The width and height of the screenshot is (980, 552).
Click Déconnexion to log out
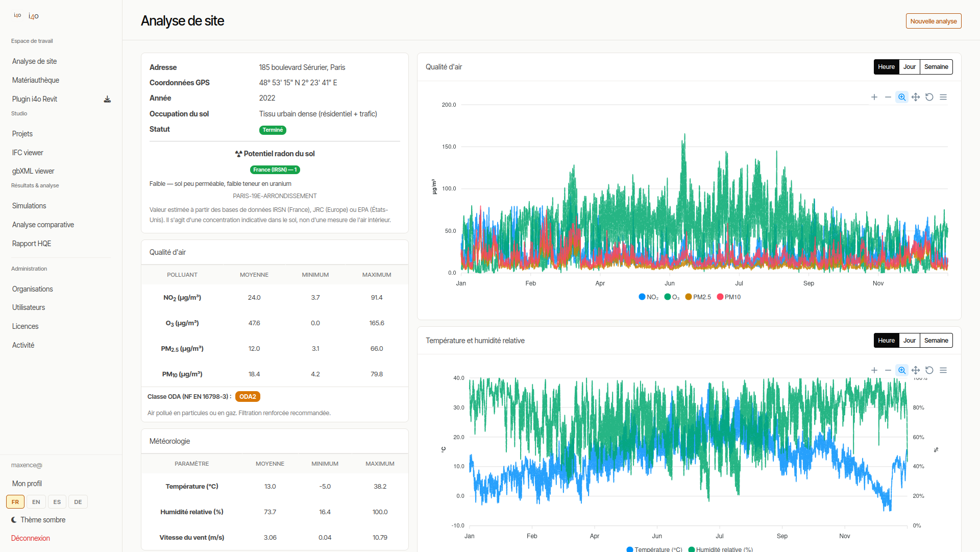pos(31,538)
